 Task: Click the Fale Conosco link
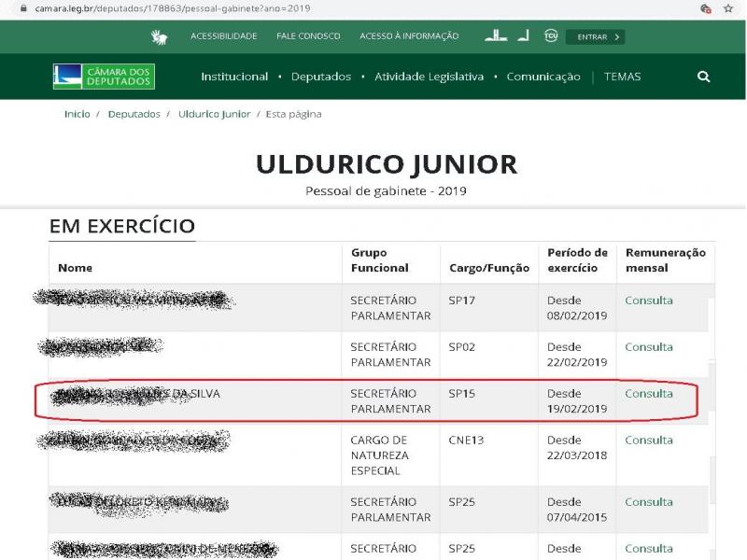(308, 36)
